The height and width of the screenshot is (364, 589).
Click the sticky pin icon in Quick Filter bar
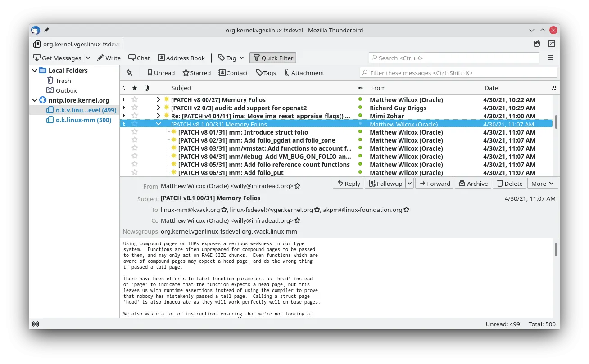tap(129, 72)
